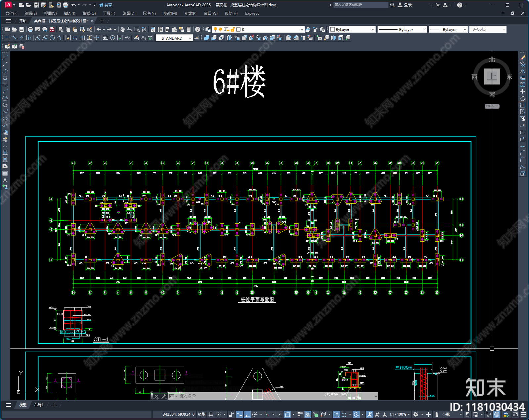The image size is (529, 420).
Task: Click the Plot (printer) icon in Standard toolbar
Action: pos(30,29)
